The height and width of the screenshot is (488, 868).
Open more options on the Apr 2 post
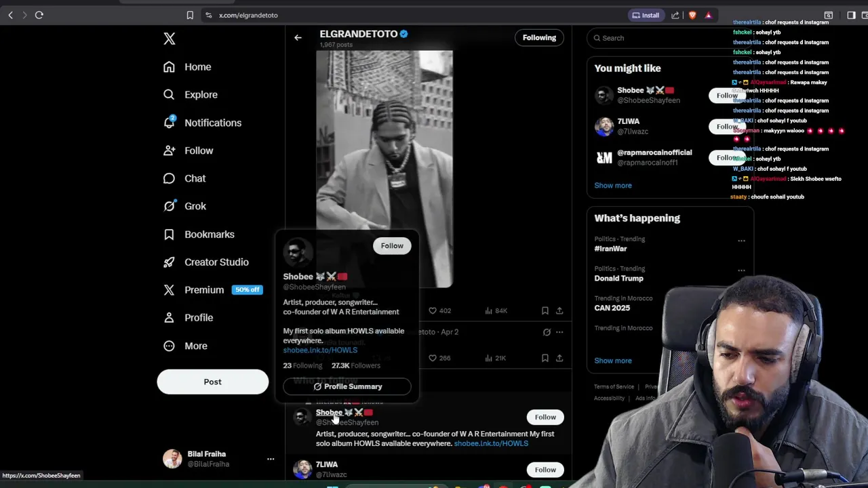(x=559, y=332)
